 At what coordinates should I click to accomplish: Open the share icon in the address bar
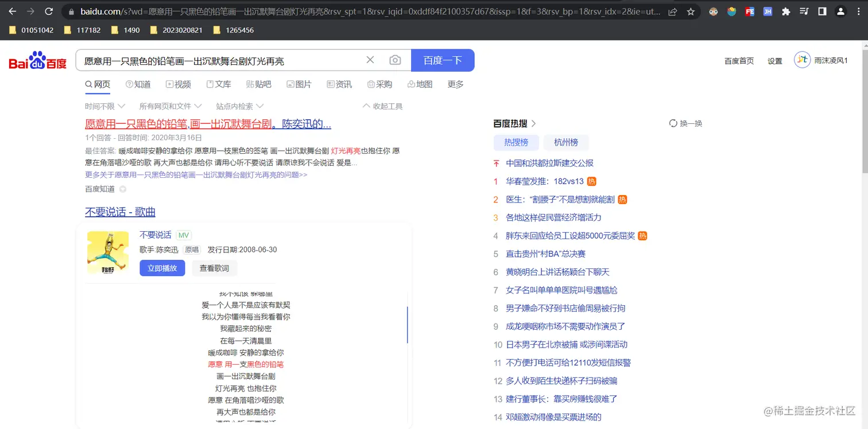click(x=673, y=11)
